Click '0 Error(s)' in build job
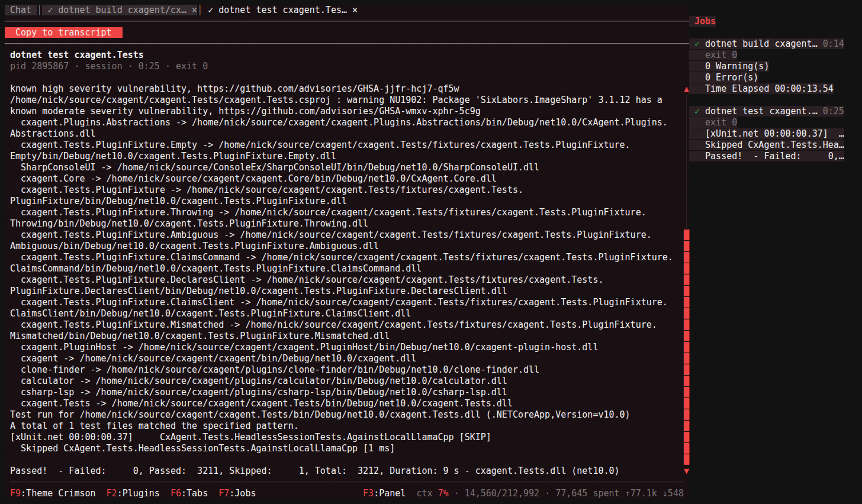The width and height of the screenshot is (862, 504). 731,77
